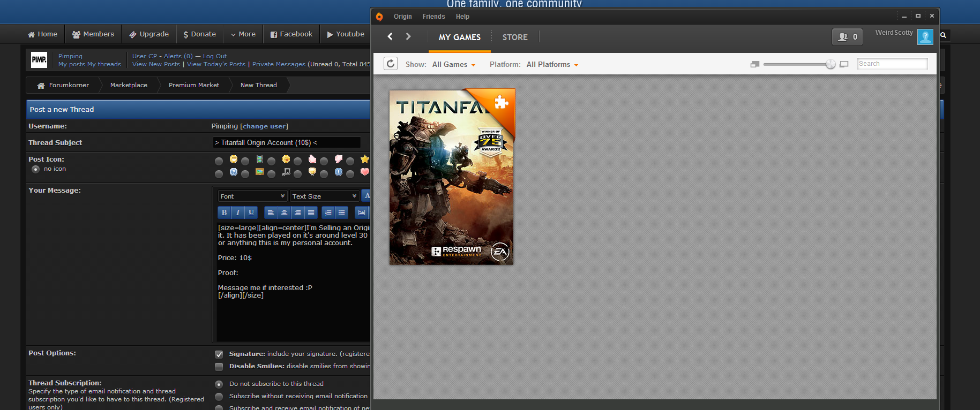Align message text to the right
The image size is (980, 410).
point(298,212)
